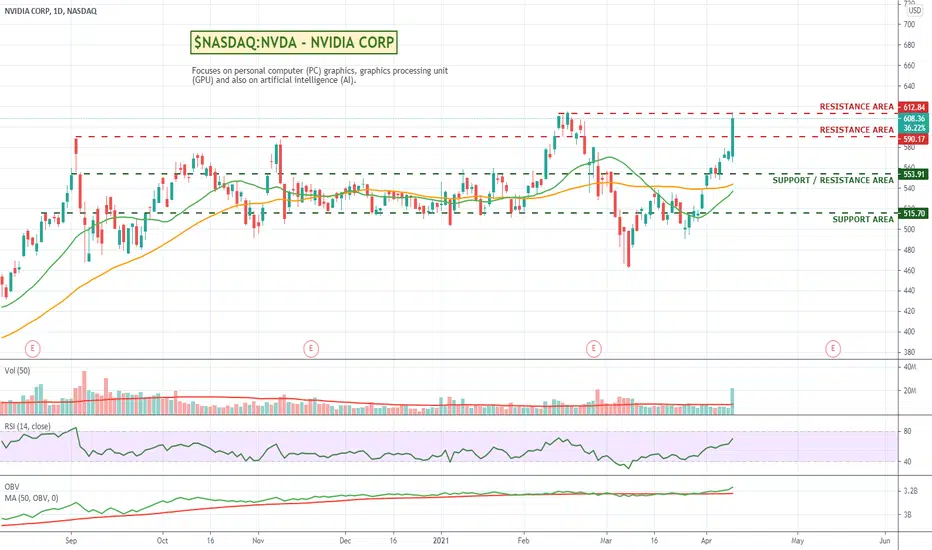Image resolution: width=932 pixels, height=550 pixels.
Task: Click the 40M value on volume axis
Action: pyautogui.click(x=910, y=367)
